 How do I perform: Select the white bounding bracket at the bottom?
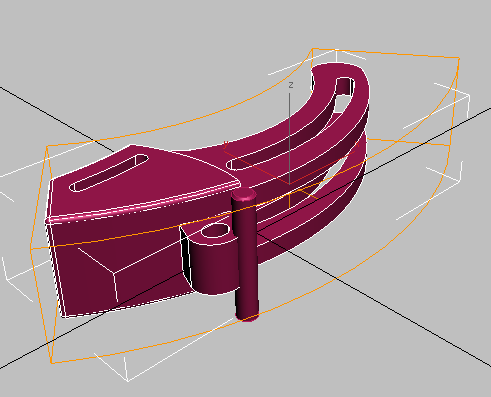pos(127,368)
